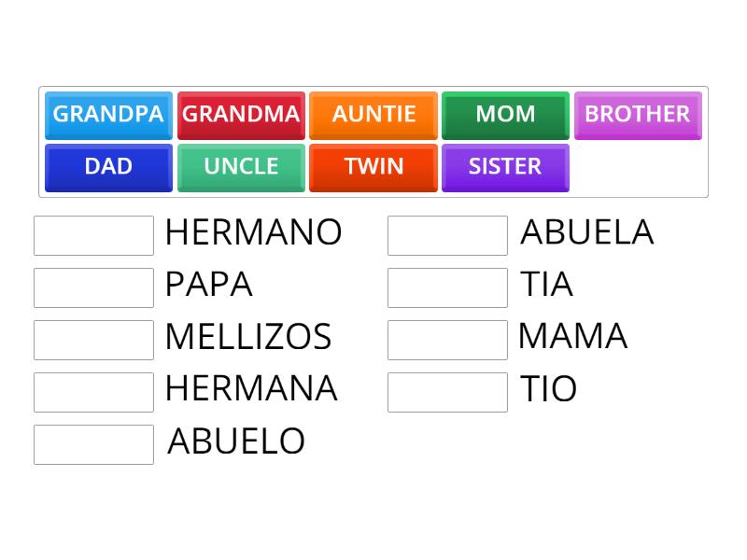Image resolution: width=747 pixels, height=560 pixels.
Task: Select the UNCLE word tile
Action: [x=240, y=167]
